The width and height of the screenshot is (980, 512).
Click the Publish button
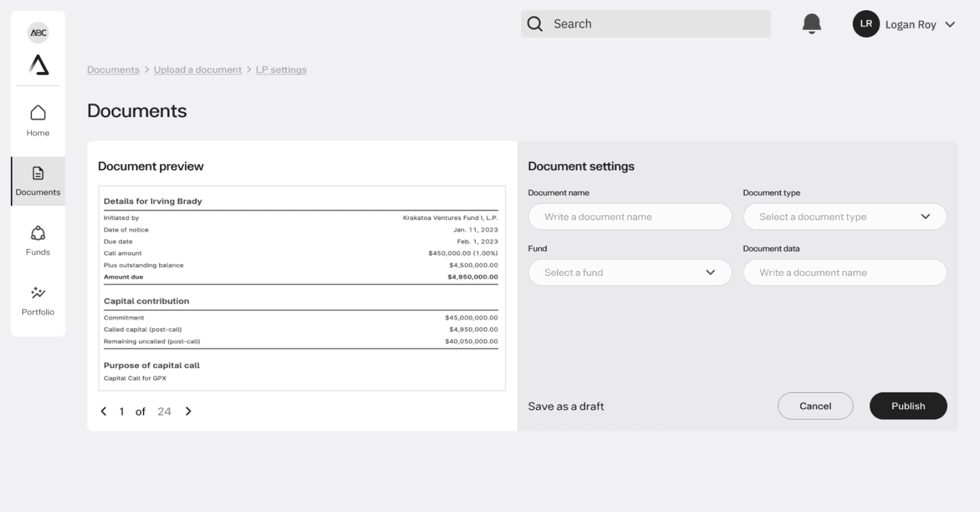908,406
